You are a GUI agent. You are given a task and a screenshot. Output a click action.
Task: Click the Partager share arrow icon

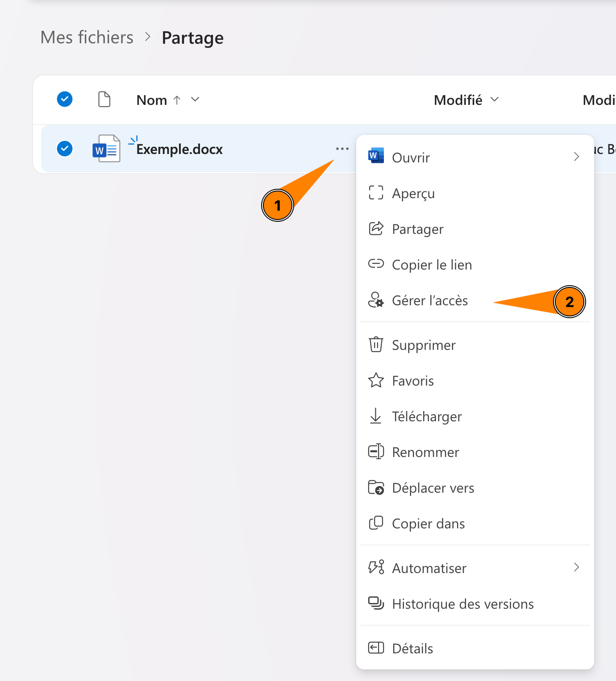(x=376, y=228)
